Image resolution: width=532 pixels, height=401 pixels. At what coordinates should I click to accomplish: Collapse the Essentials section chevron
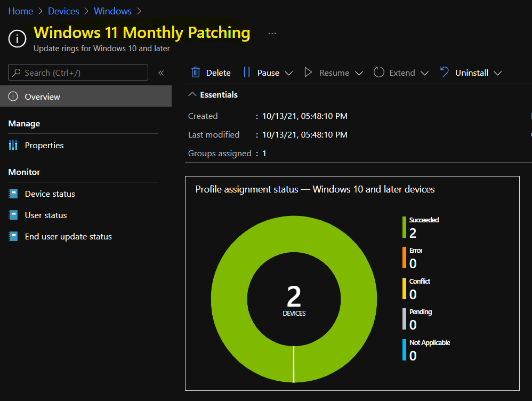coord(192,94)
